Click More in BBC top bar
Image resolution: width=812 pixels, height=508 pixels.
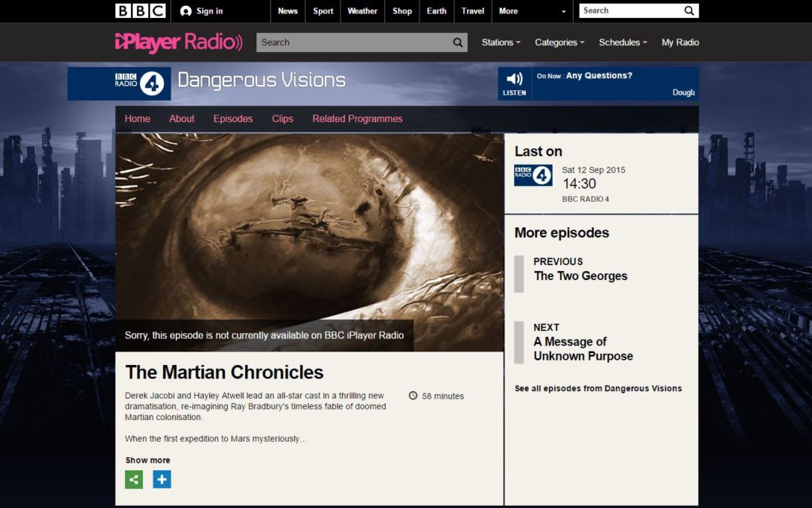(x=508, y=11)
